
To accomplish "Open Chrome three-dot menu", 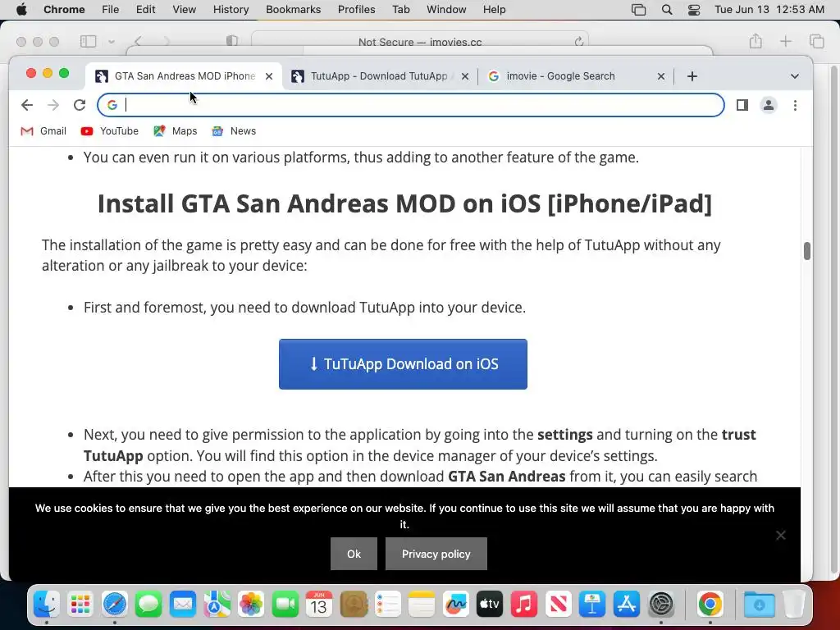I will pos(795,105).
